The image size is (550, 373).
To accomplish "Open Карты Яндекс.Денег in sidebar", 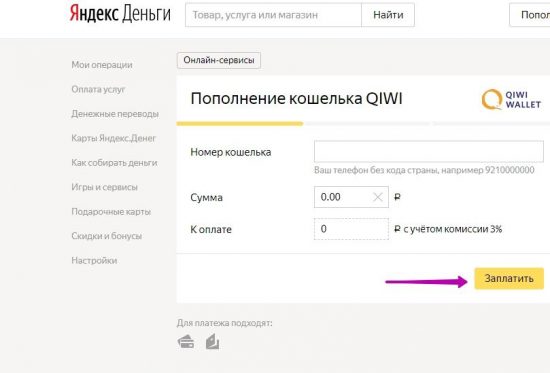I will click(x=114, y=138).
